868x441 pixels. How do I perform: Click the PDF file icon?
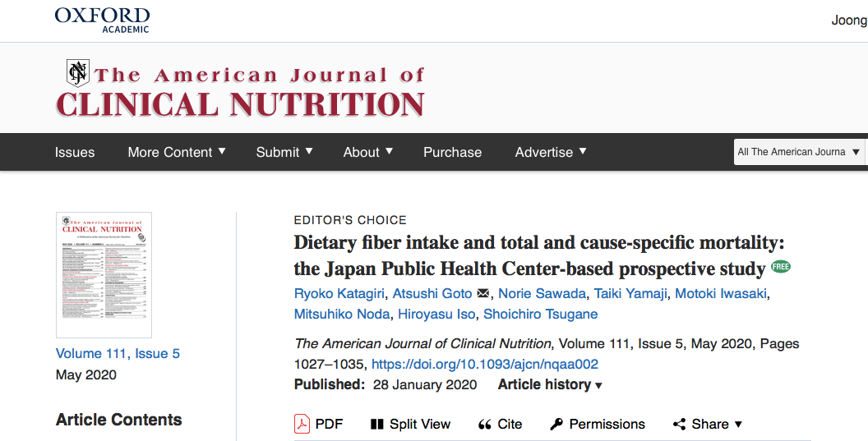coord(302,424)
